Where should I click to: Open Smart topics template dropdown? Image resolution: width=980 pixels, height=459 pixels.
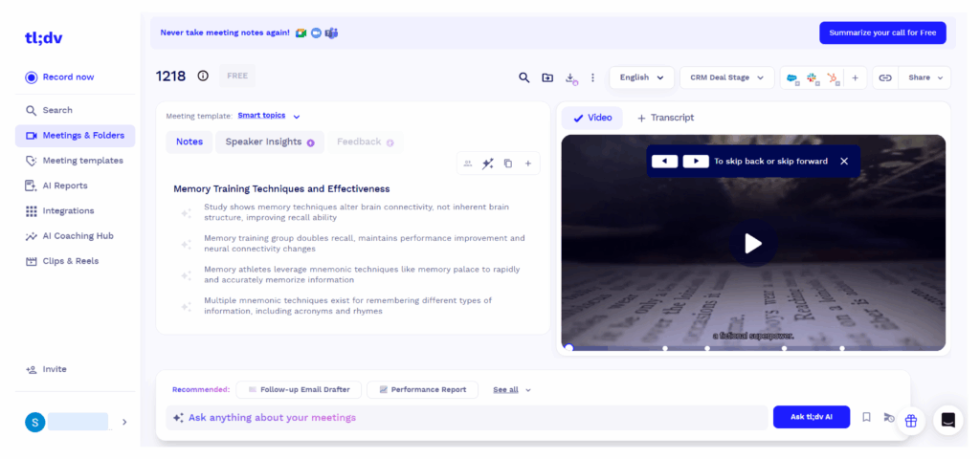tap(269, 116)
